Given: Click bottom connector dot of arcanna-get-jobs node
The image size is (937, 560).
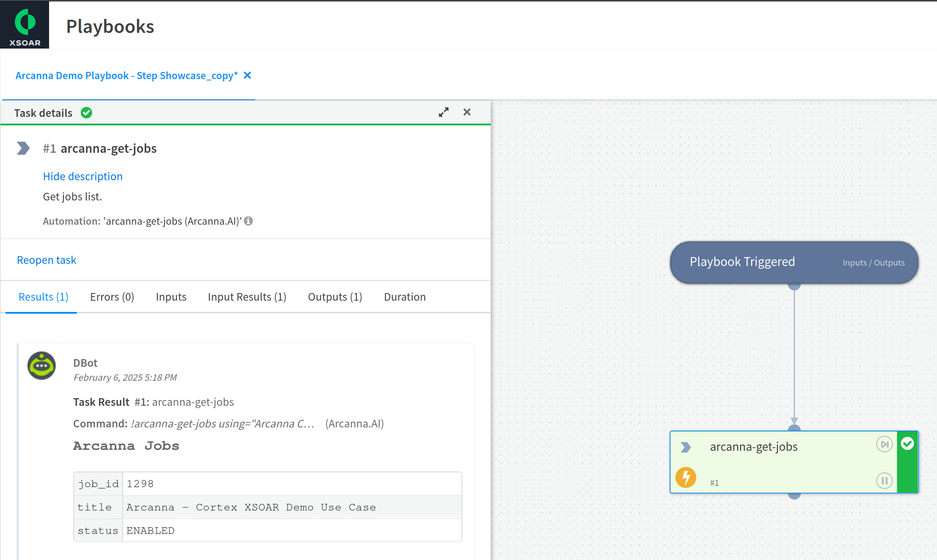Looking at the screenshot, I should (x=794, y=495).
